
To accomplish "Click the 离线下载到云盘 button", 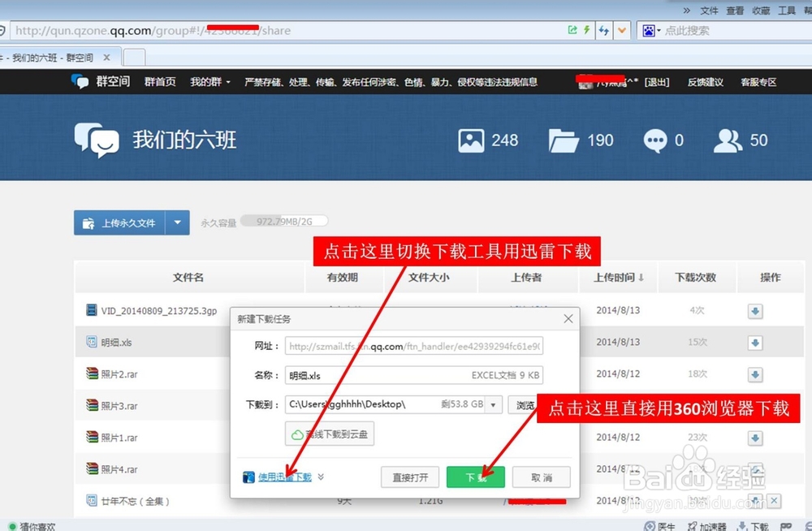I will [x=330, y=434].
